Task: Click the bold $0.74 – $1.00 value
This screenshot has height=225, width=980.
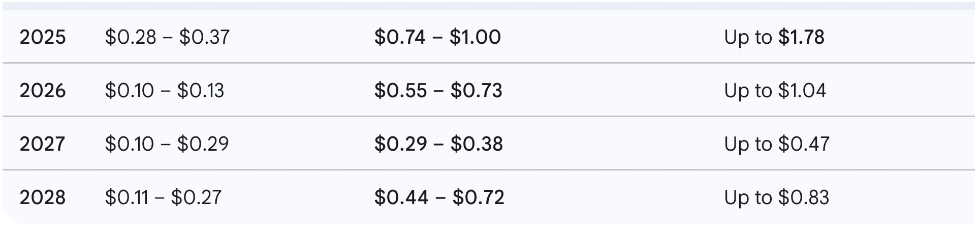Action: point(437,37)
